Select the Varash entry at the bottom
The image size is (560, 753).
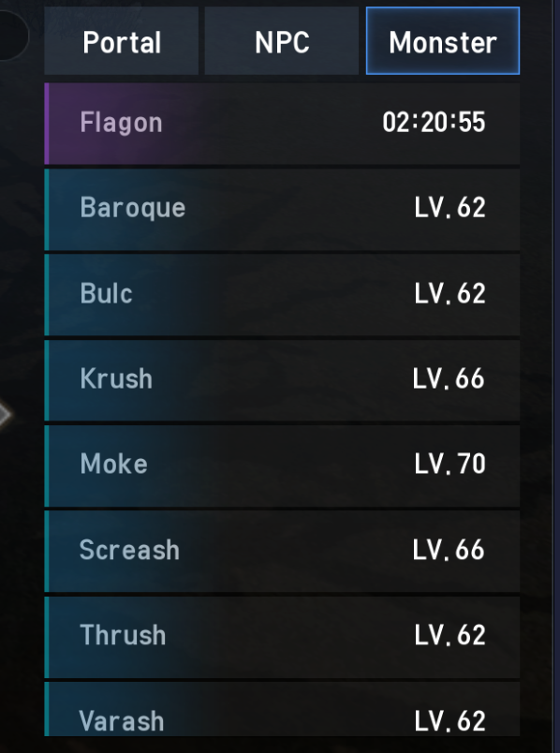point(282,709)
